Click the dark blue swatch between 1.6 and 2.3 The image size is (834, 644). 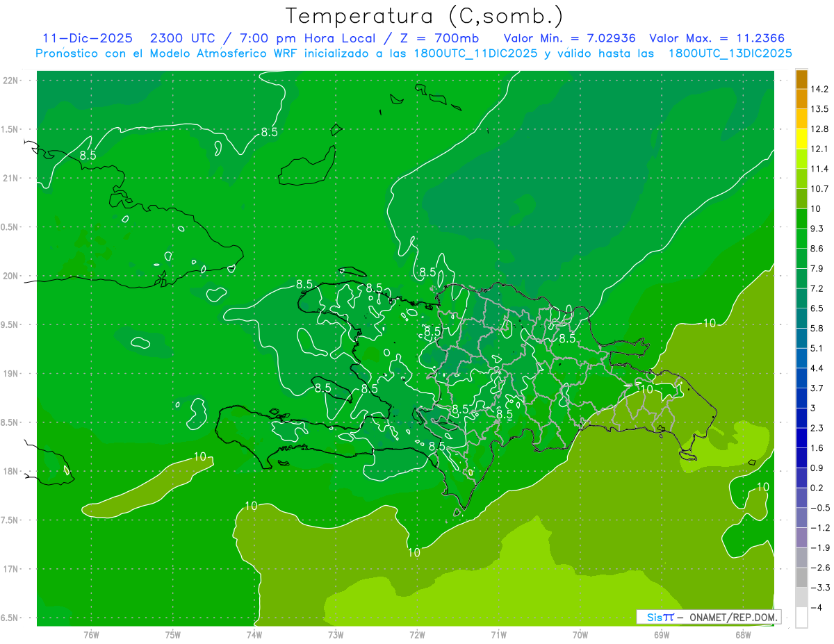point(801,438)
